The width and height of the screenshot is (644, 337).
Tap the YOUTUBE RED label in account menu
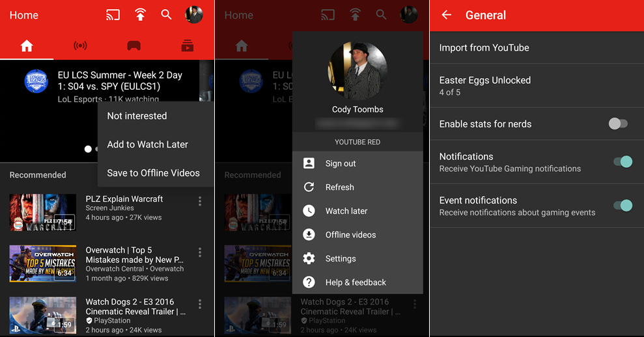point(357,142)
